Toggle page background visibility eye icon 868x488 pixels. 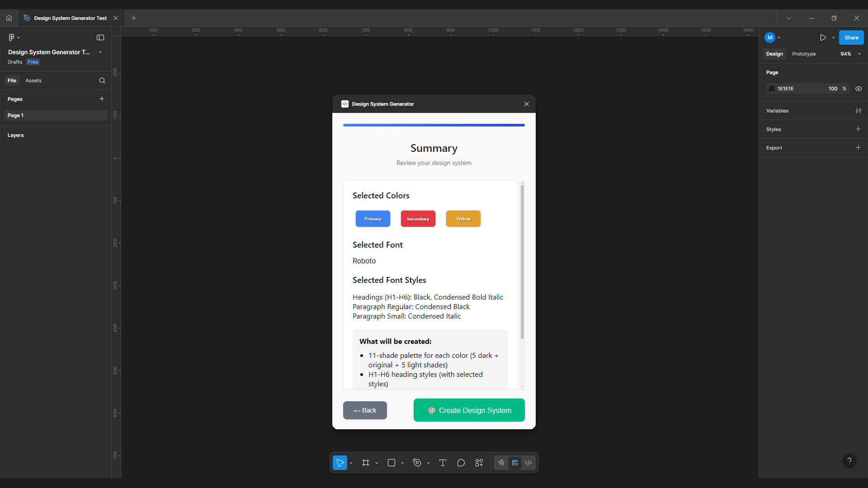[858, 89]
